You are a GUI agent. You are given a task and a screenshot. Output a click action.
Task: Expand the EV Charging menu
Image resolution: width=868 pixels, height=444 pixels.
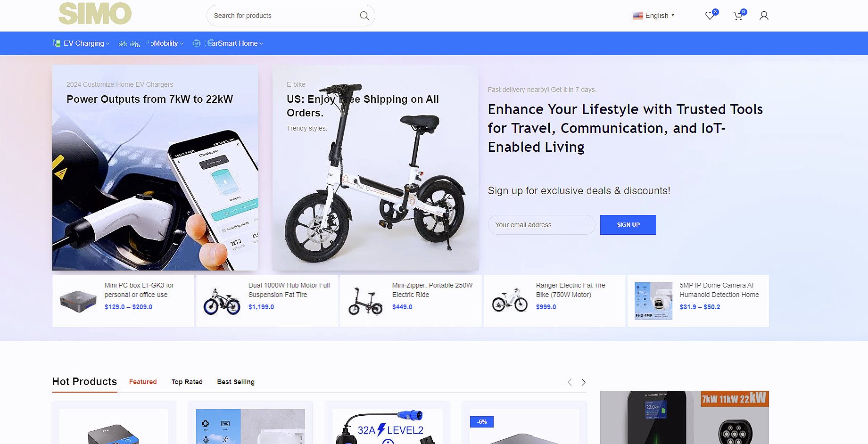pyautogui.click(x=87, y=43)
